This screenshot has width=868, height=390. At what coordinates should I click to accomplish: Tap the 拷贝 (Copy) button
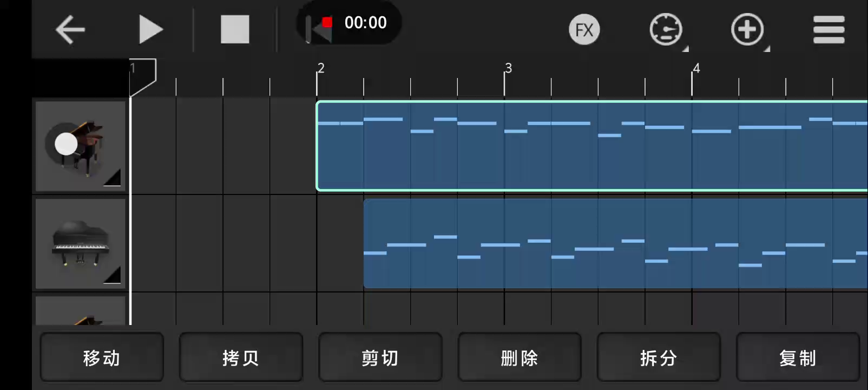click(241, 357)
